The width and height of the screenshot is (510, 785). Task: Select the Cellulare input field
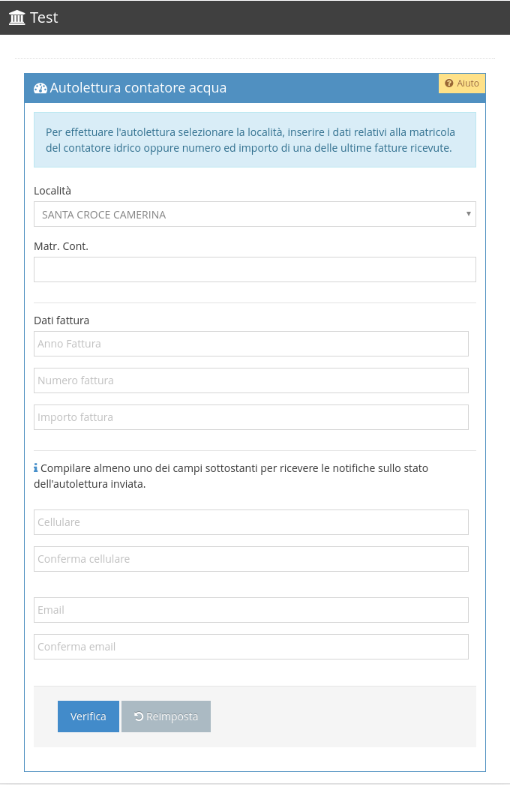point(251,522)
